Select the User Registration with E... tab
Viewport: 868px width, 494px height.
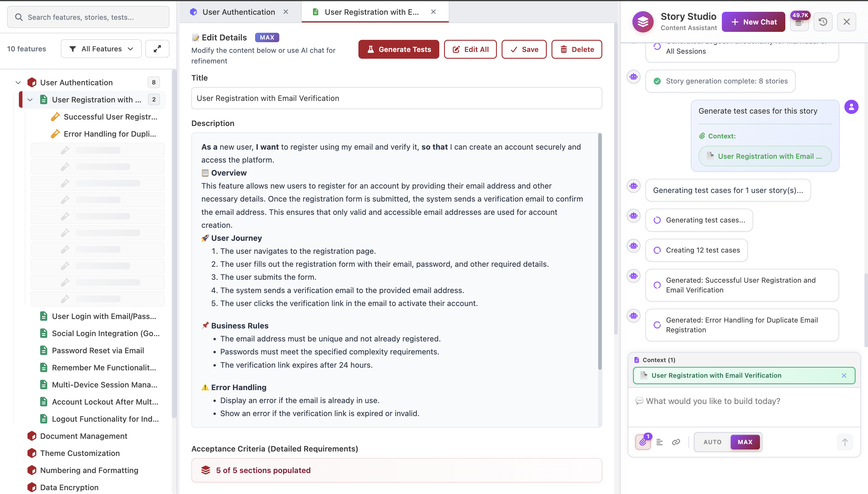coord(371,12)
